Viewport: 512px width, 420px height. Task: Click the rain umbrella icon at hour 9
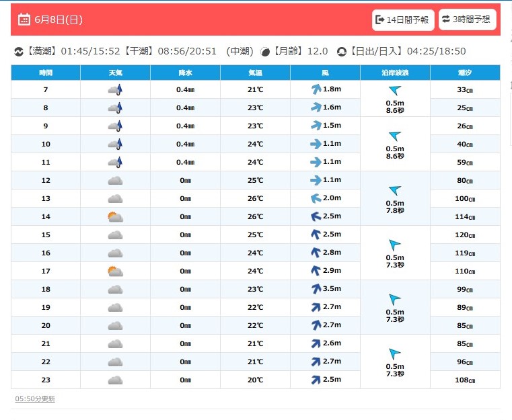[115, 126]
